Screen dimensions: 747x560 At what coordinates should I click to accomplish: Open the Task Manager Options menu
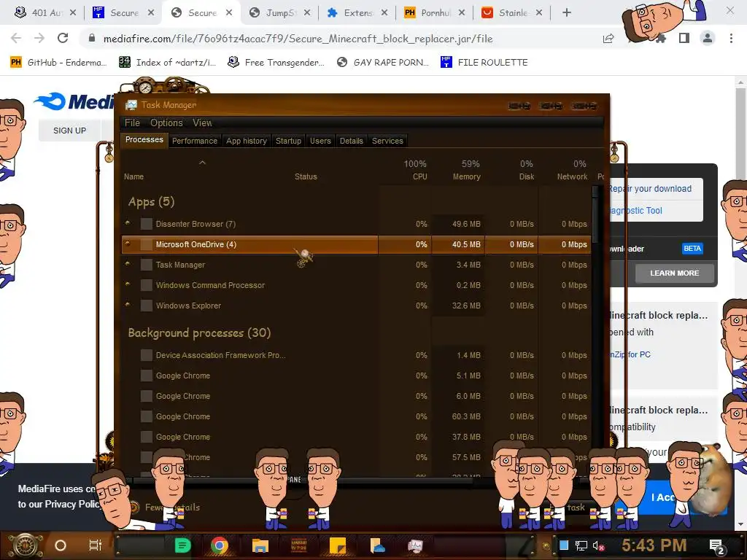[x=166, y=122]
